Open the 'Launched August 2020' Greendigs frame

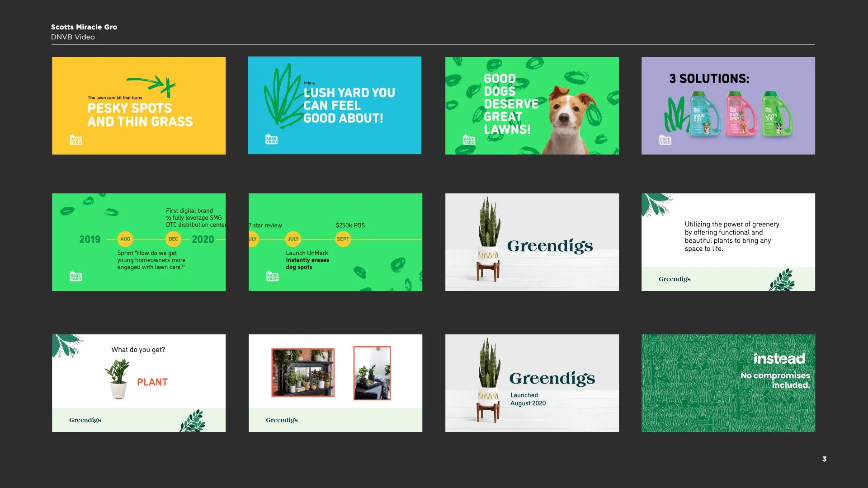click(532, 383)
